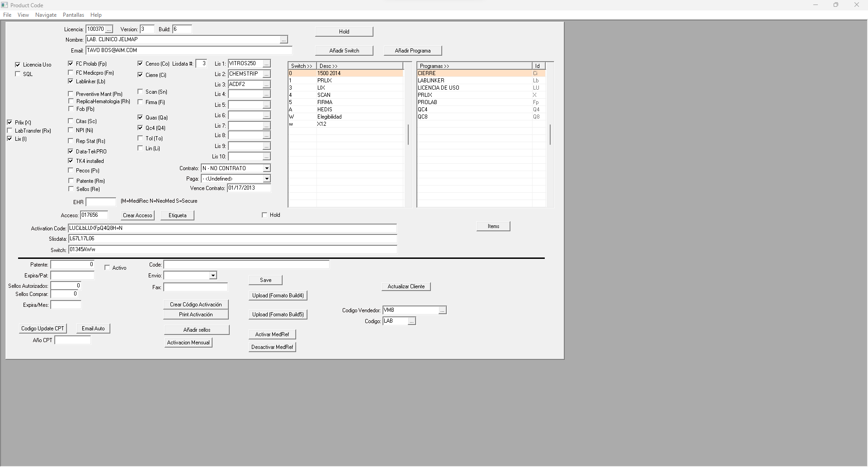Image resolution: width=868 pixels, height=467 pixels.
Task: Click the Añadir Switch button
Action: [x=344, y=51]
